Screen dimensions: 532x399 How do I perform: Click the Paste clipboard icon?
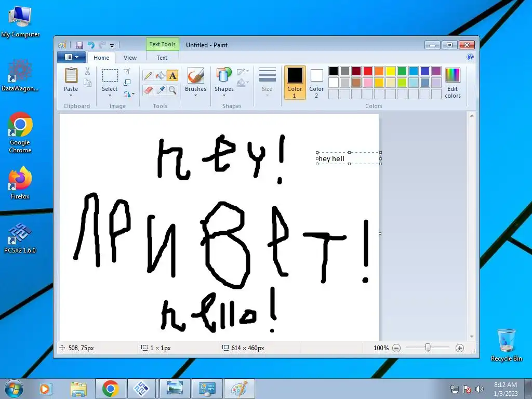pyautogui.click(x=71, y=75)
